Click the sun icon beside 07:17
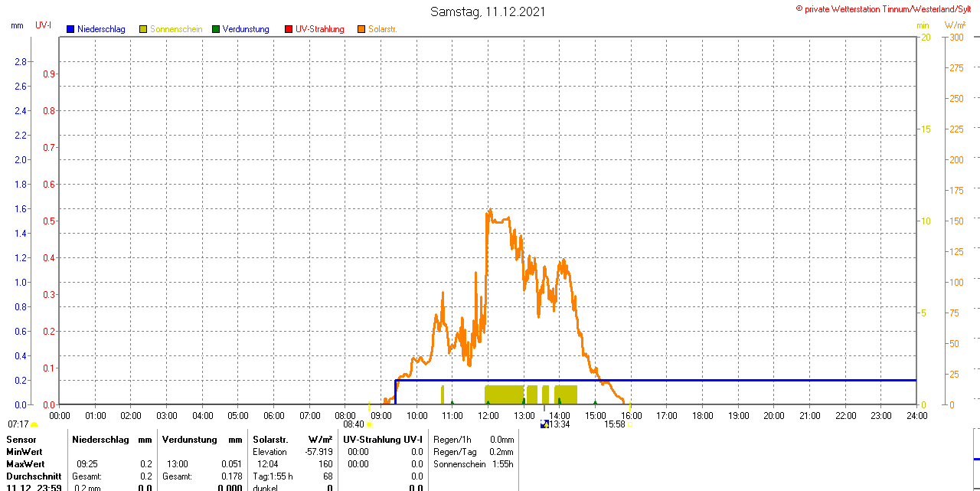980x491 pixels. click(x=34, y=424)
